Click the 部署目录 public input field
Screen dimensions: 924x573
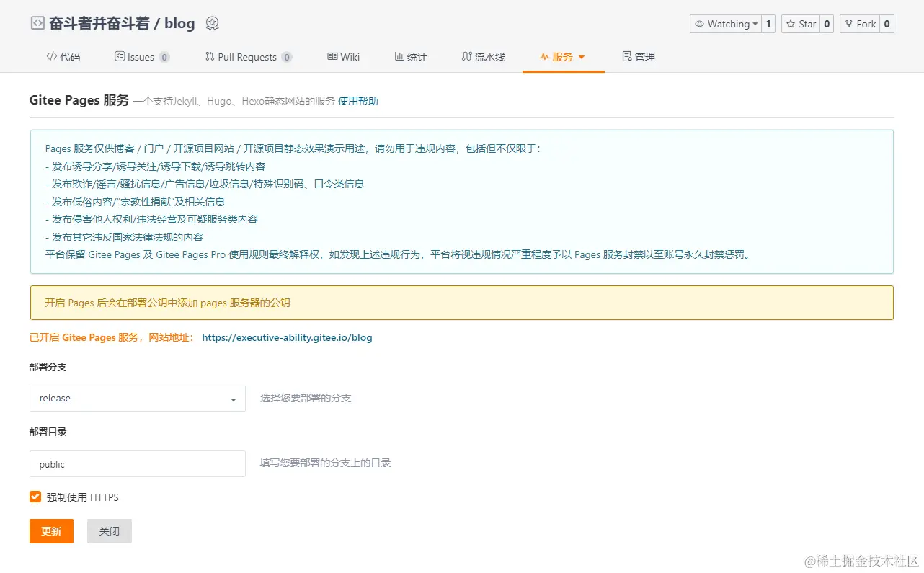[138, 464]
